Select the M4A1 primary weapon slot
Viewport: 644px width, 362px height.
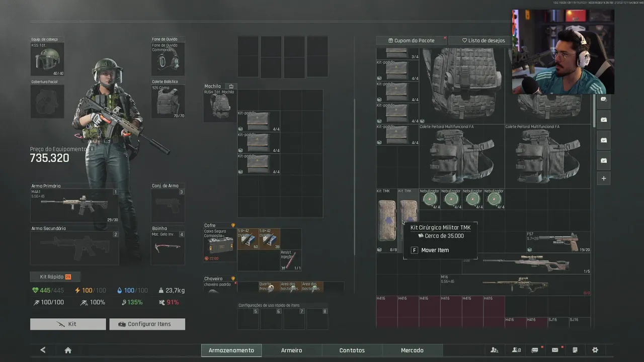pyautogui.click(x=74, y=205)
